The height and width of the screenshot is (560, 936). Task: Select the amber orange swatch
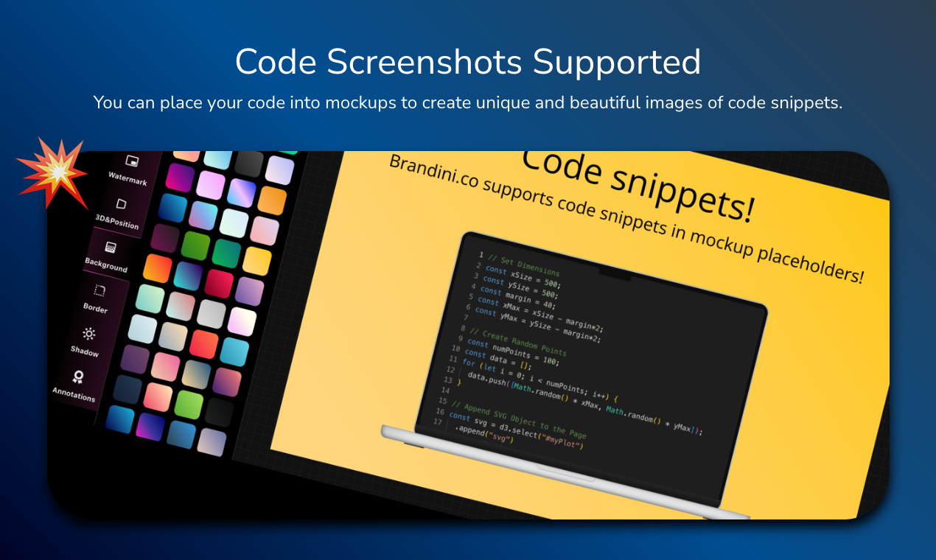click(273, 200)
